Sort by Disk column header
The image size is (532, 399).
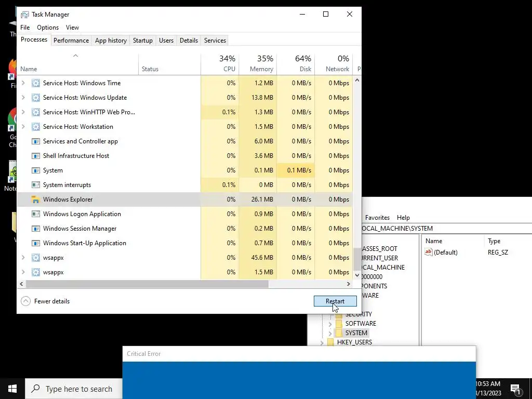(x=296, y=64)
